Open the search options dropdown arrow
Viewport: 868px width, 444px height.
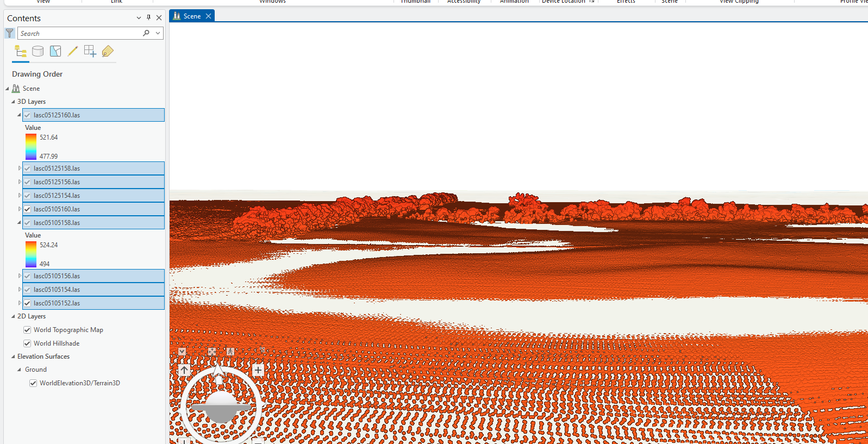(x=158, y=33)
